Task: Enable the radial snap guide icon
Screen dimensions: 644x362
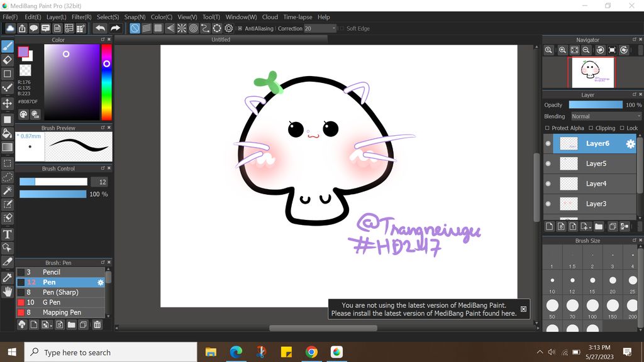Action: coord(182,28)
